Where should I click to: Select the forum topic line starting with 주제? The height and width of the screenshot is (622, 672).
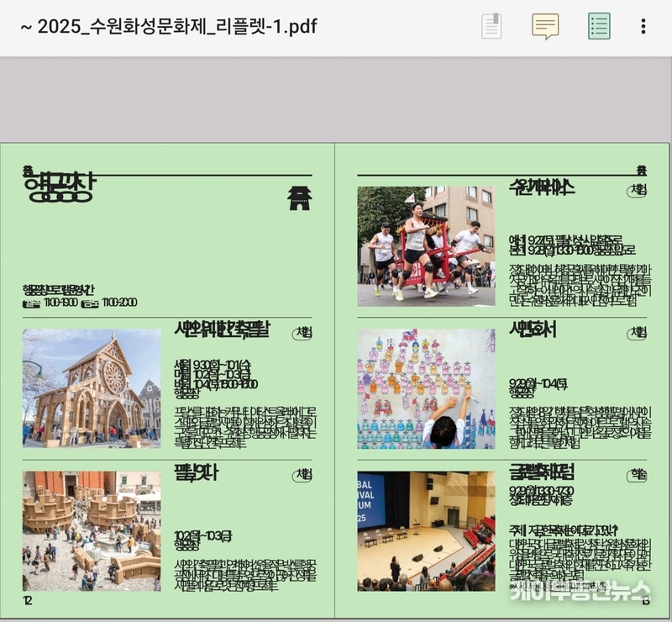coord(563,531)
